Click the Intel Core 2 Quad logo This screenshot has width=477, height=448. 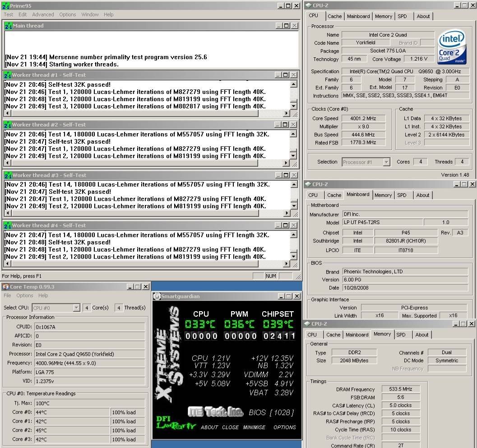coord(452,47)
